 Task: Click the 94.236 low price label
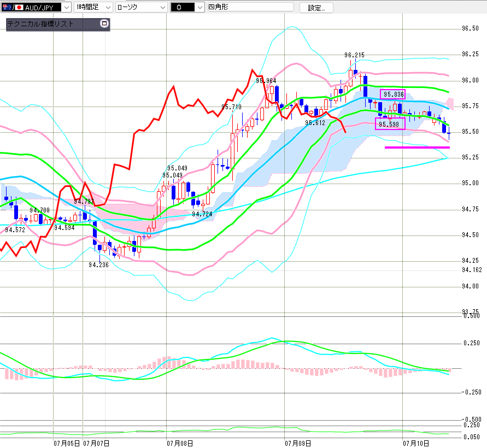(x=98, y=265)
